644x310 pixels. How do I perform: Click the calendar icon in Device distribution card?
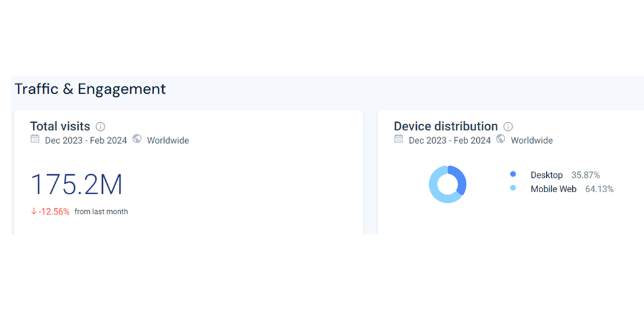tap(399, 139)
